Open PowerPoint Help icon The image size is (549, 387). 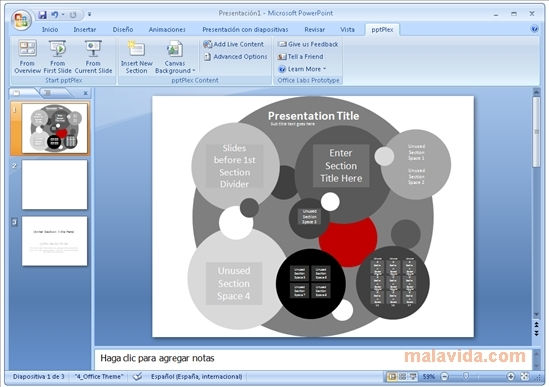(534, 29)
